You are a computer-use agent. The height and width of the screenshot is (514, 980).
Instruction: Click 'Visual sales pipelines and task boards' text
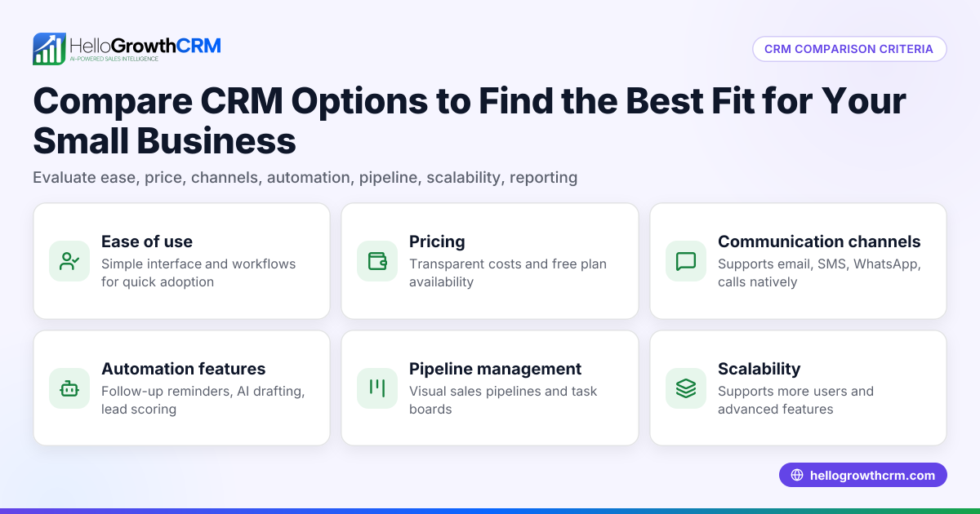(503, 401)
